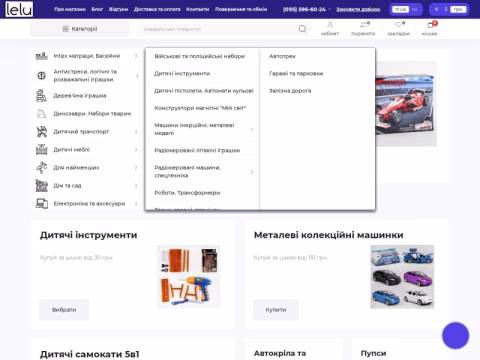Open Металеві колекційні машинки heading

point(329,235)
